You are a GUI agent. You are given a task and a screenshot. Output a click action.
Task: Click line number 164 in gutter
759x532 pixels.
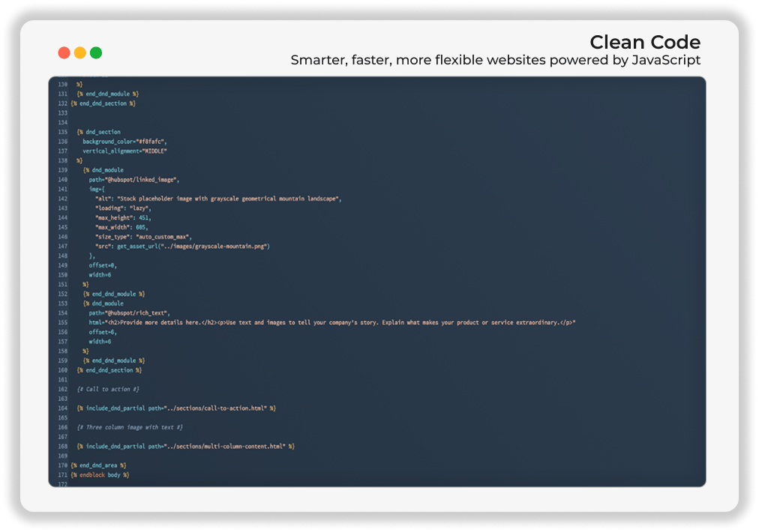pos(63,408)
